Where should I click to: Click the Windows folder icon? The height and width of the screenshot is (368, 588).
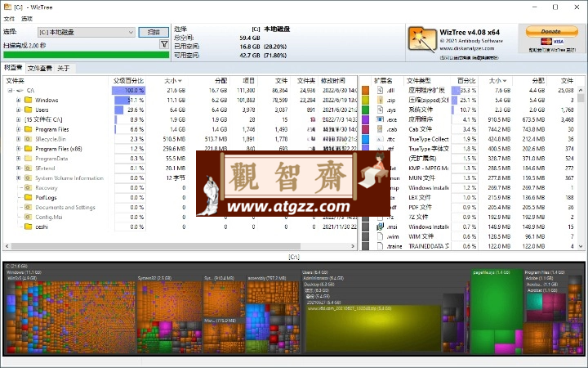(28, 100)
